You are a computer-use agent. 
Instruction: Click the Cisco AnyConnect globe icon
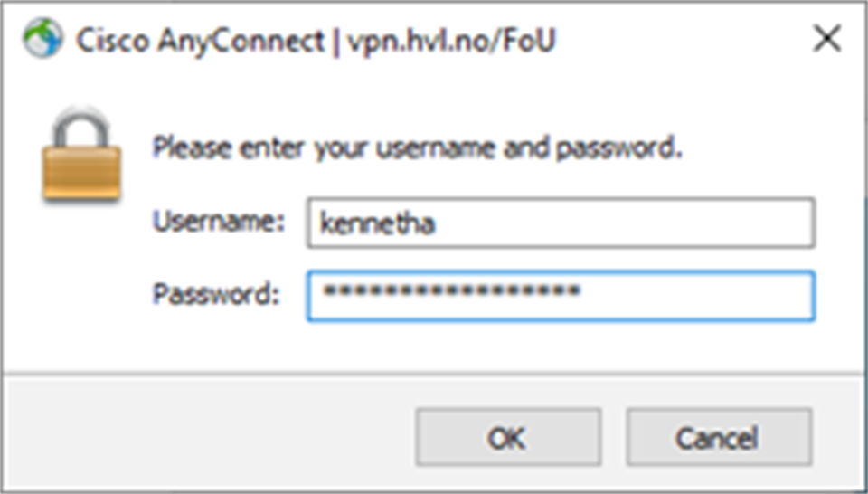[x=42, y=40]
